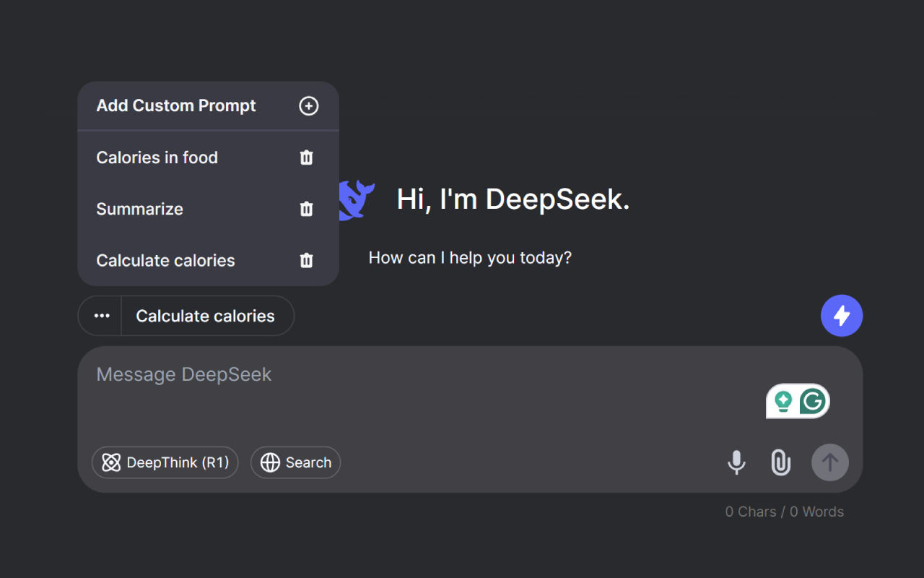Start voice input with the microphone icon
Image resolution: width=924 pixels, height=578 pixels.
tap(736, 462)
